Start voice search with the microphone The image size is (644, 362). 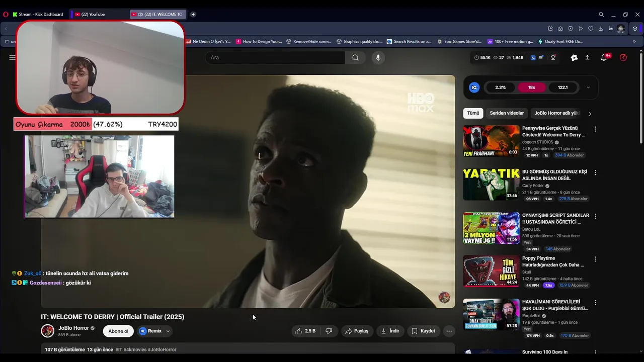click(378, 57)
